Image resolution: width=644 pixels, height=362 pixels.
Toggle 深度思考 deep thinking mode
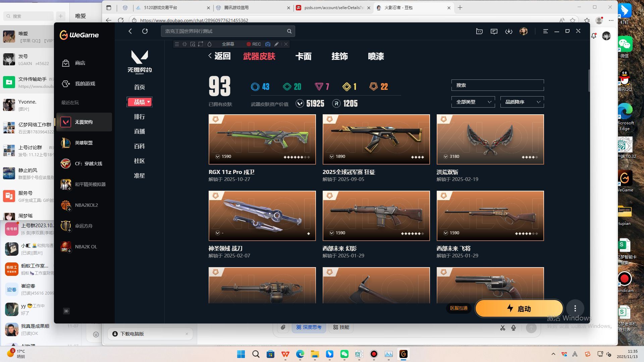tap(309, 327)
